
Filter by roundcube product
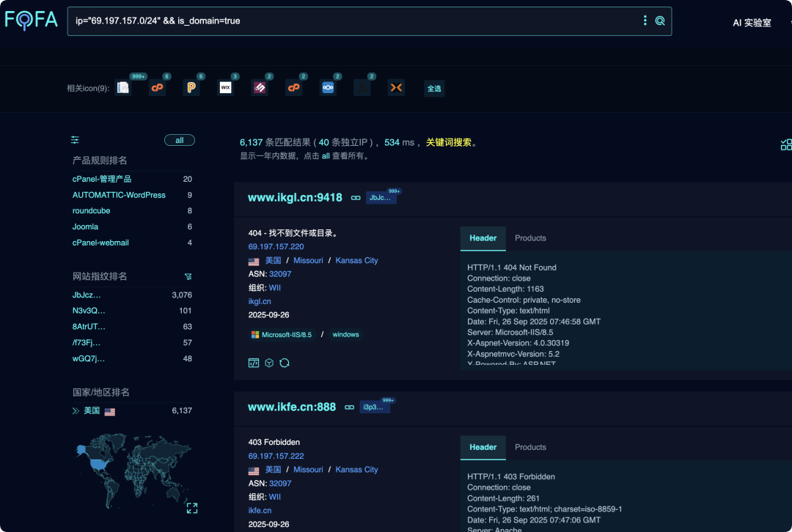coord(91,210)
